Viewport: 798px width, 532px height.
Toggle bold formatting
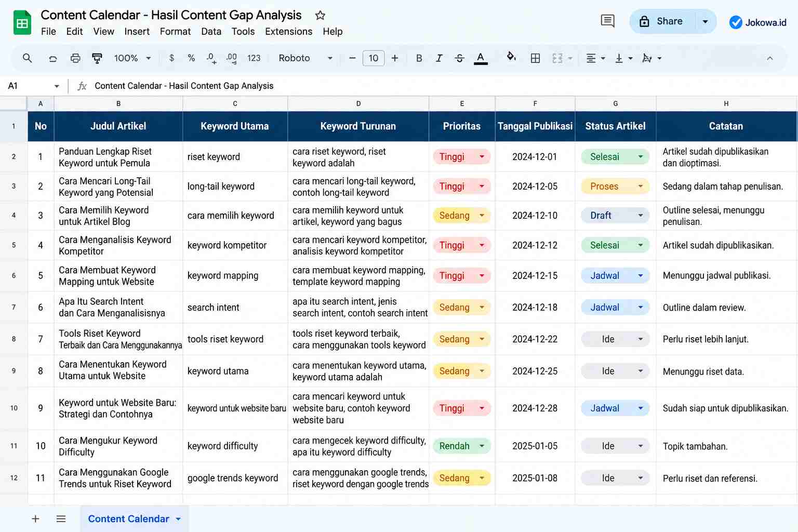[x=419, y=58]
